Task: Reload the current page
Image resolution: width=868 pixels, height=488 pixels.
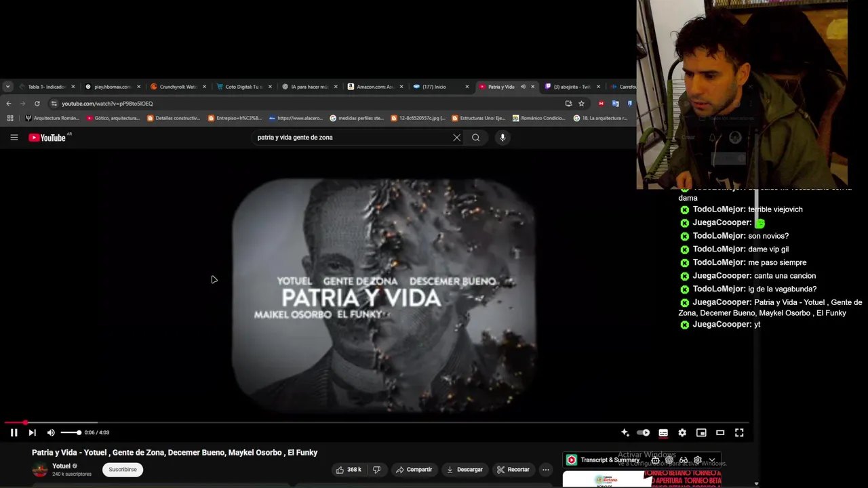Action: (37, 104)
